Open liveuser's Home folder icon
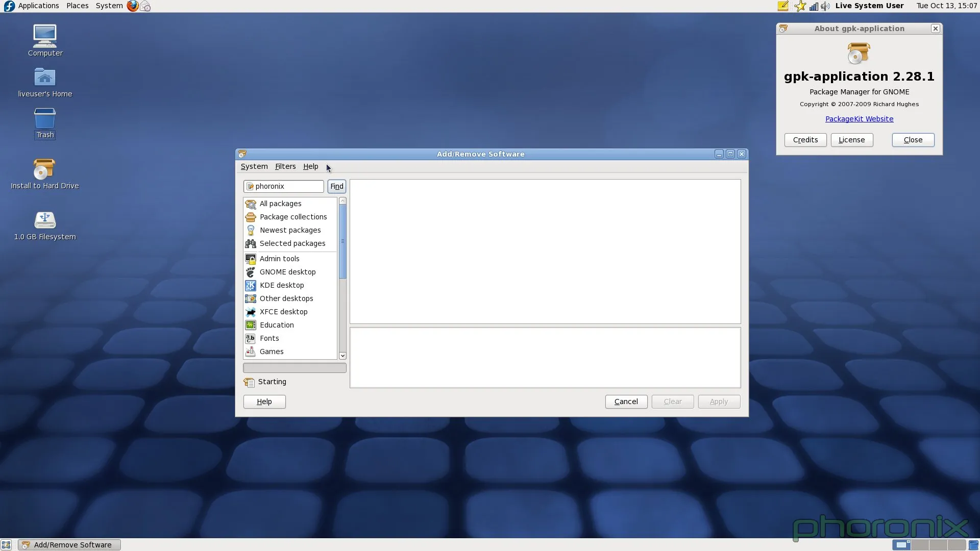This screenshot has height=551, width=980. [45, 77]
